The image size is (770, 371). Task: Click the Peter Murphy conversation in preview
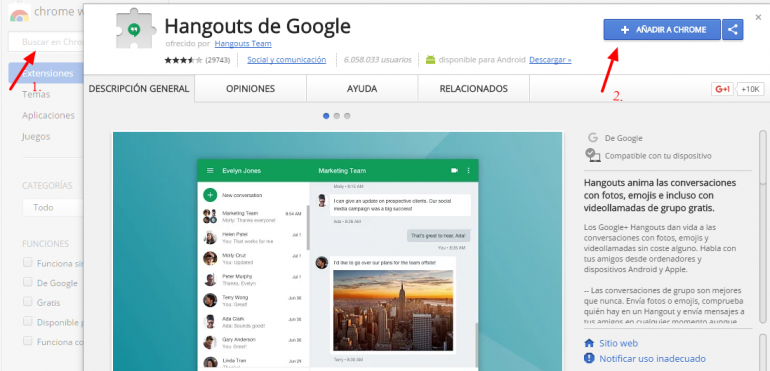[x=252, y=279]
